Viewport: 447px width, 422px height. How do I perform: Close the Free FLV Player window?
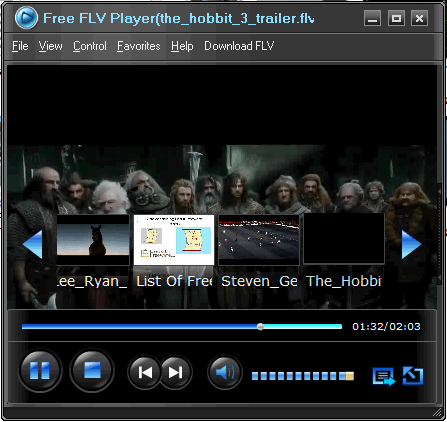point(419,18)
